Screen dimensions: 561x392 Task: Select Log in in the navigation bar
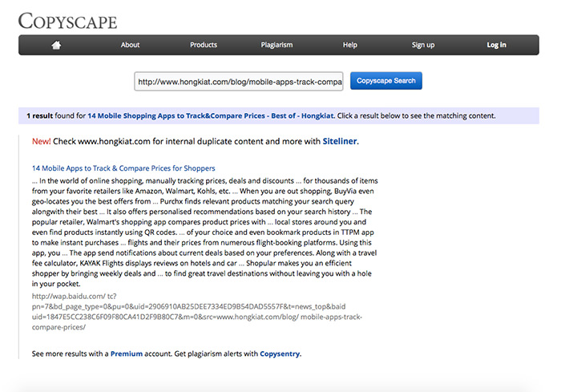496,45
